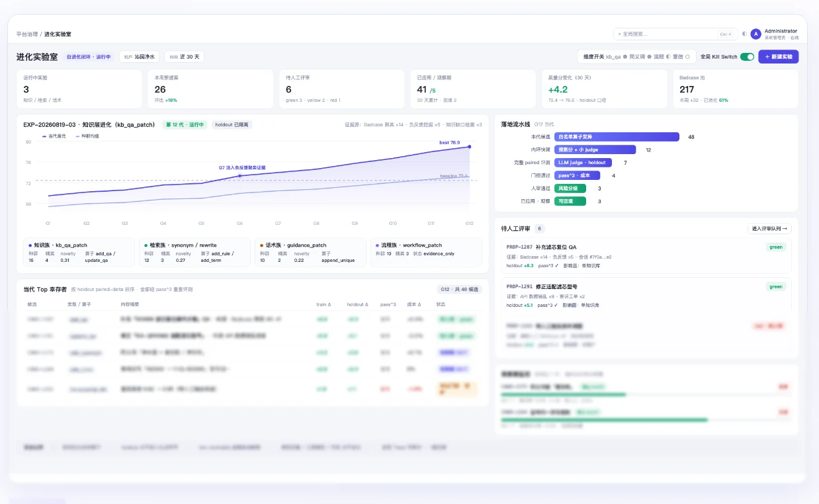Select the 话术族 · guidance_patch card
Screen dimensions: 819x504
(x=310, y=252)
